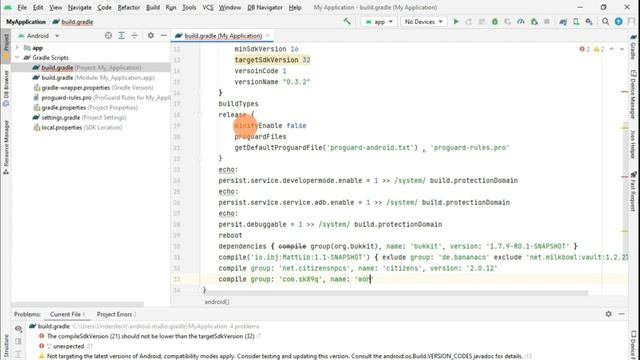The height and width of the screenshot is (360, 640).
Task: Open the DB Navigator menu
Action: click(x=265, y=7)
